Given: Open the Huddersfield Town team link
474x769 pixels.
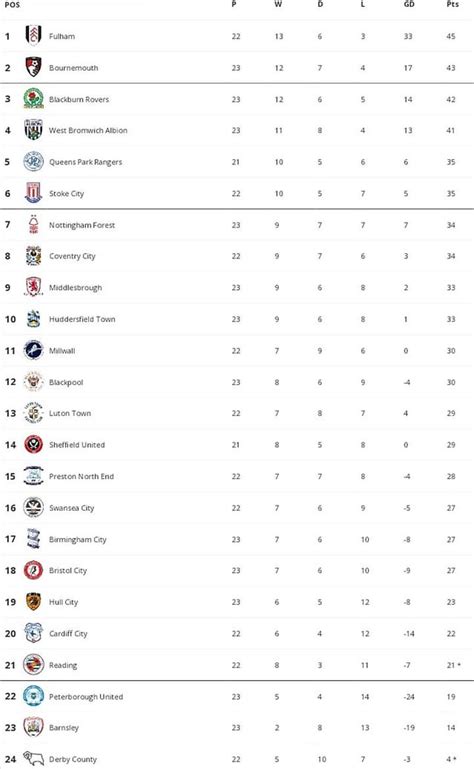Looking at the screenshot, I should [82, 319].
